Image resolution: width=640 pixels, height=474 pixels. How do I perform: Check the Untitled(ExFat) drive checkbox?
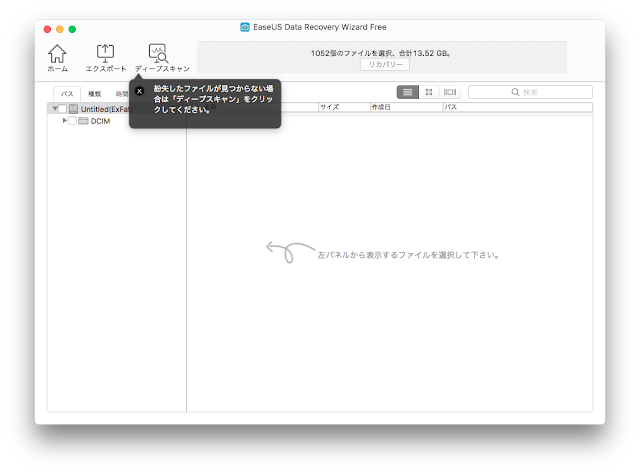tap(62, 109)
